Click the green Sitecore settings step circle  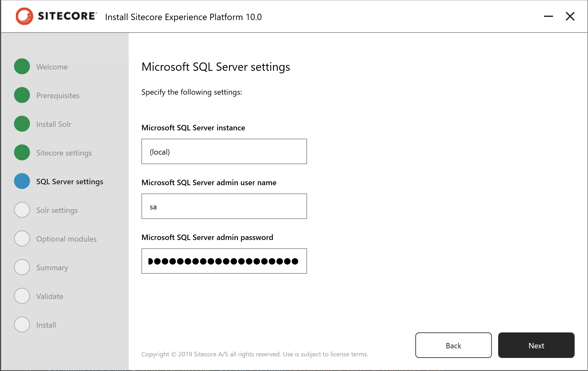22,152
